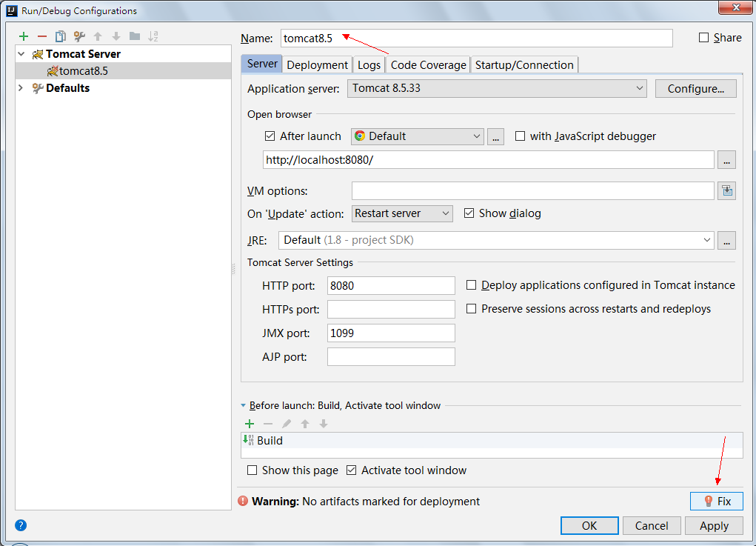Enable with JavaScript debugger checkbox
Viewport: 756px width, 546px height.
coord(521,136)
